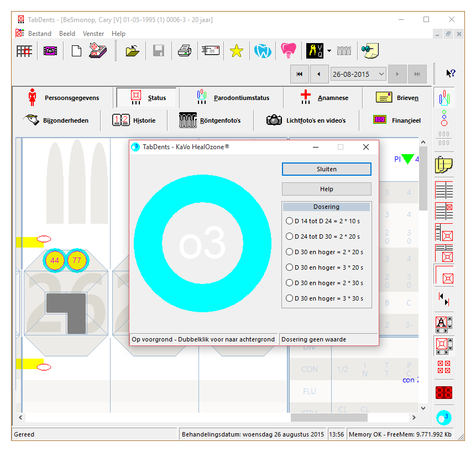Open the Röntgenfoto's tab
The image size is (476, 452).
point(210,120)
